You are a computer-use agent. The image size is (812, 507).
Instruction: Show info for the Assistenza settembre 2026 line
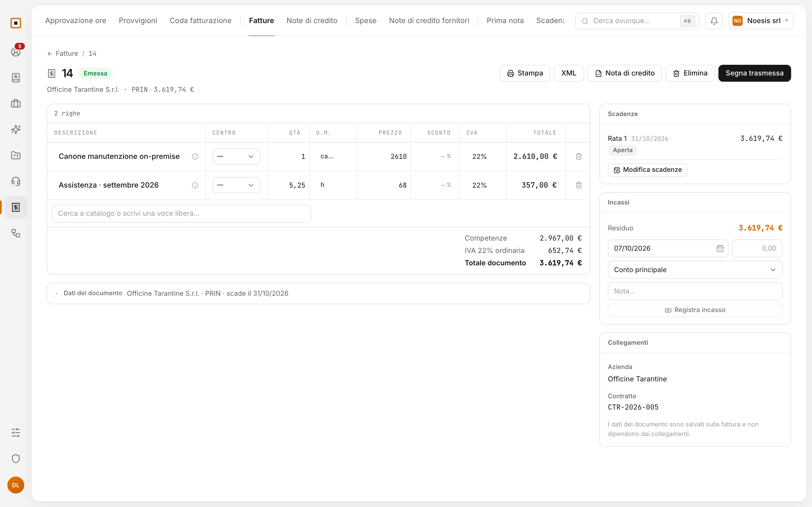click(x=195, y=185)
